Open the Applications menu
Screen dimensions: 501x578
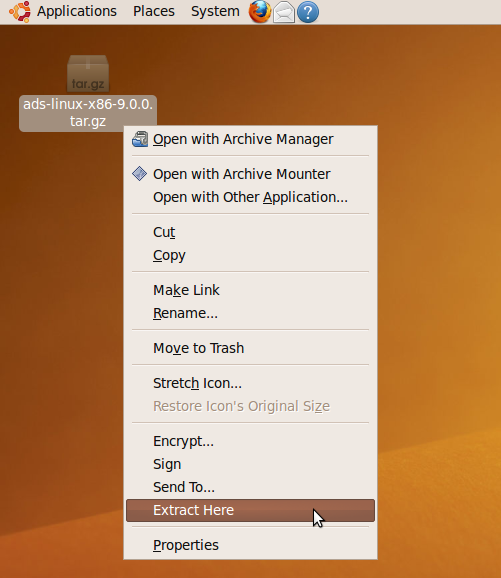click(x=77, y=11)
